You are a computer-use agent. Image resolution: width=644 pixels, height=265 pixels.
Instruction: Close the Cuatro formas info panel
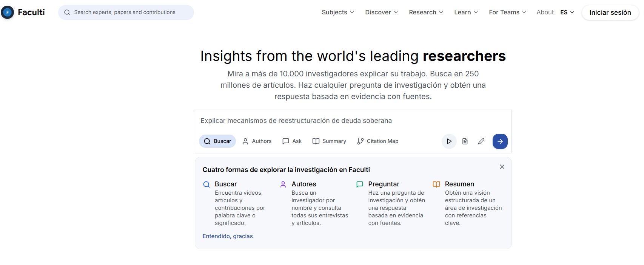pyautogui.click(x=502, y=167)
